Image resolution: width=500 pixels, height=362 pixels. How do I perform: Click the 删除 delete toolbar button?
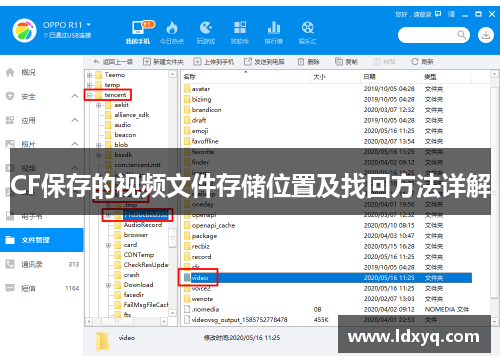coord(309,62)
